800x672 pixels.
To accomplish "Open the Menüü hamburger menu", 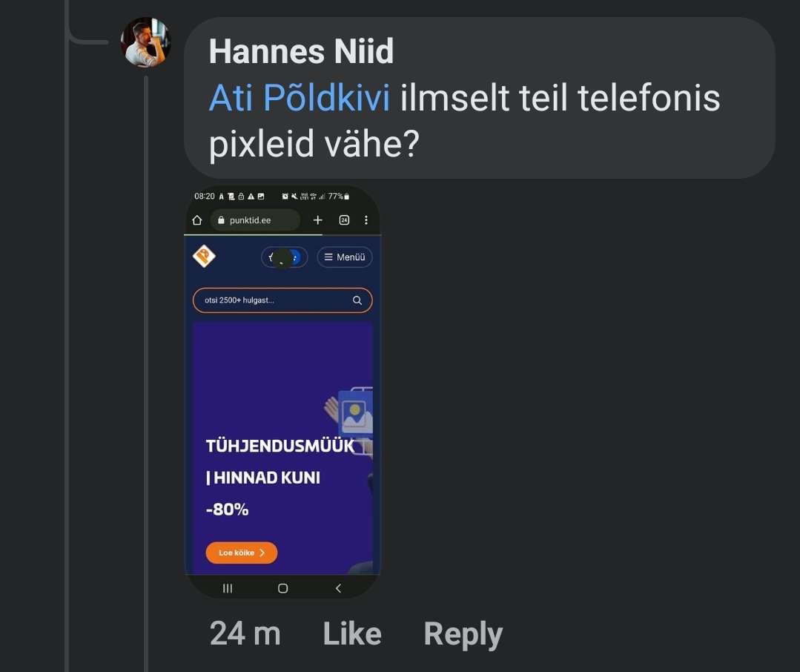I will click(x=345, y=257).
